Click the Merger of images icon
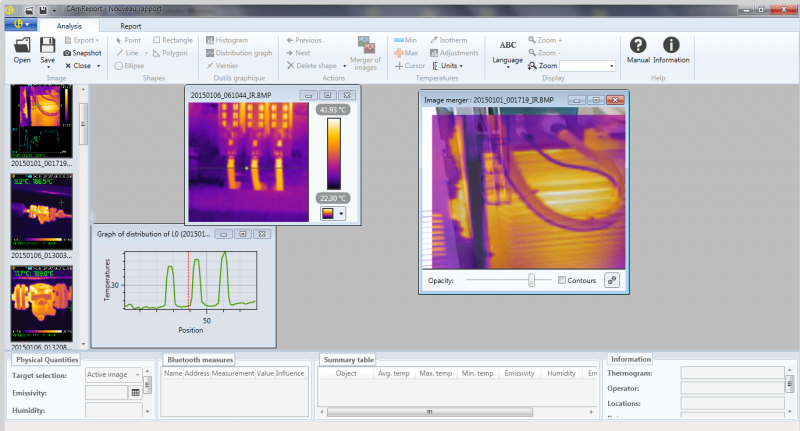The image size is (800, 431). click(365, 46)
